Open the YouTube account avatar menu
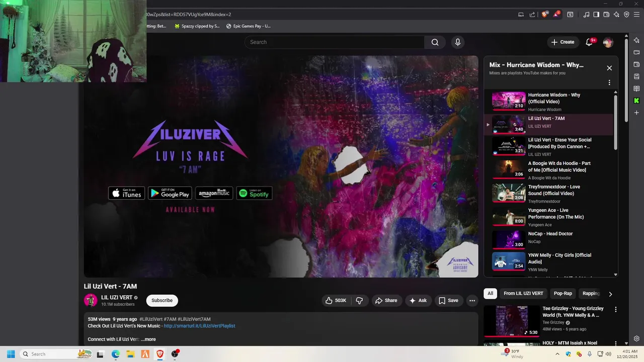 pos(608,42)
